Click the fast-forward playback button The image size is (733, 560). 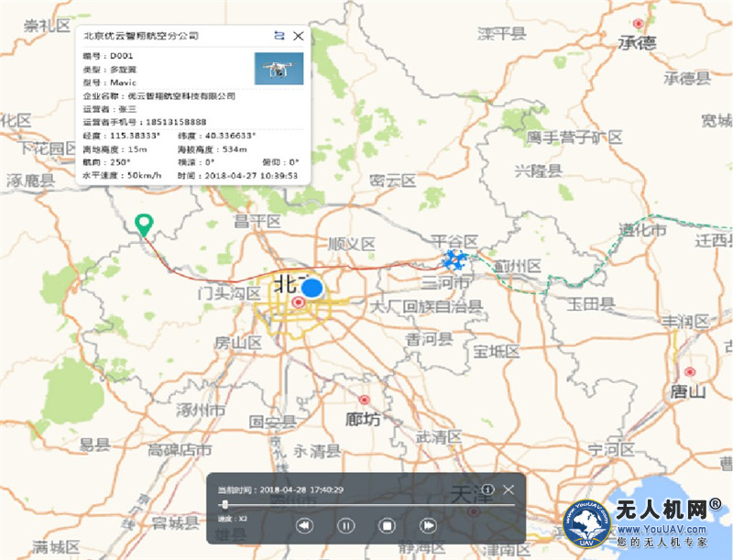pyautogui.click(x=427, y=525)
